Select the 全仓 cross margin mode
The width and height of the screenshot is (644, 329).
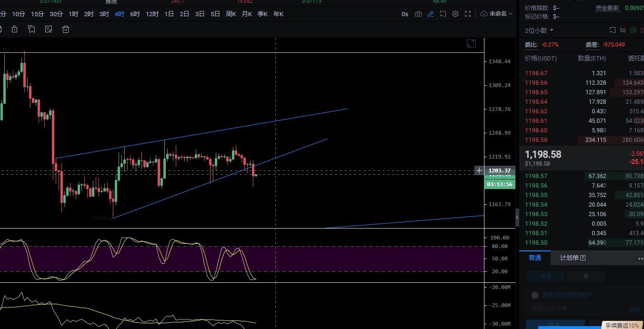point(545,277)
